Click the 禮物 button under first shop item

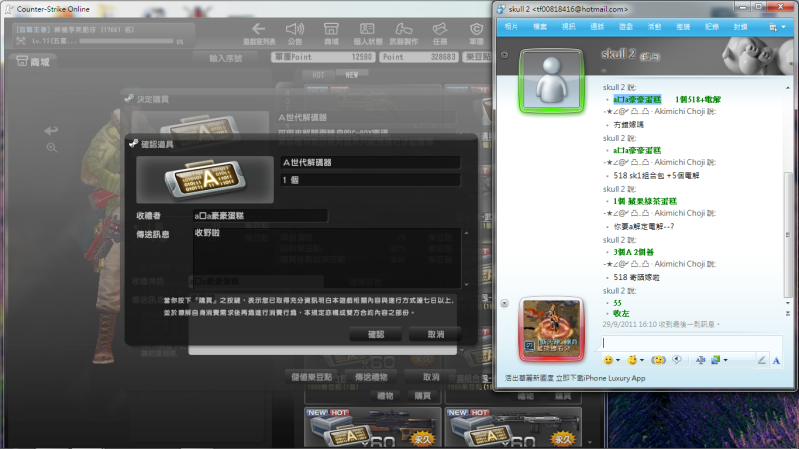pyautogui.click(x=385, y=396)
